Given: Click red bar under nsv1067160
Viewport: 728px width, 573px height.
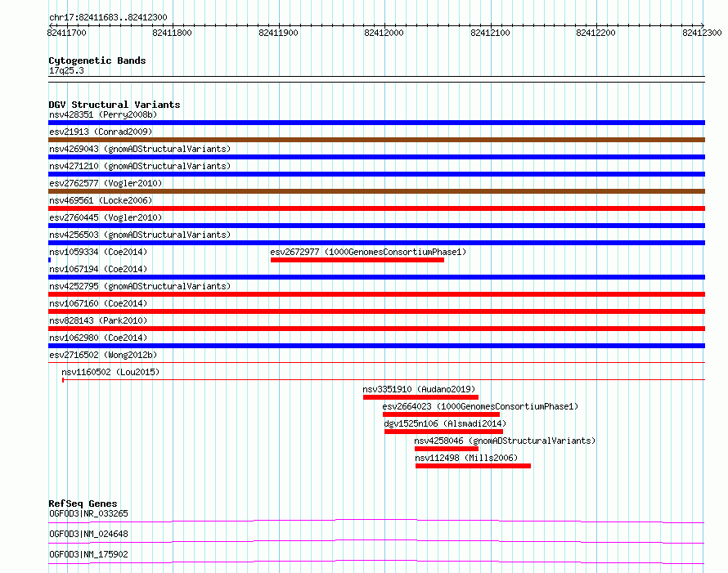Looking at the screenshot, I should pyautogui.click(x=376, y=311).
